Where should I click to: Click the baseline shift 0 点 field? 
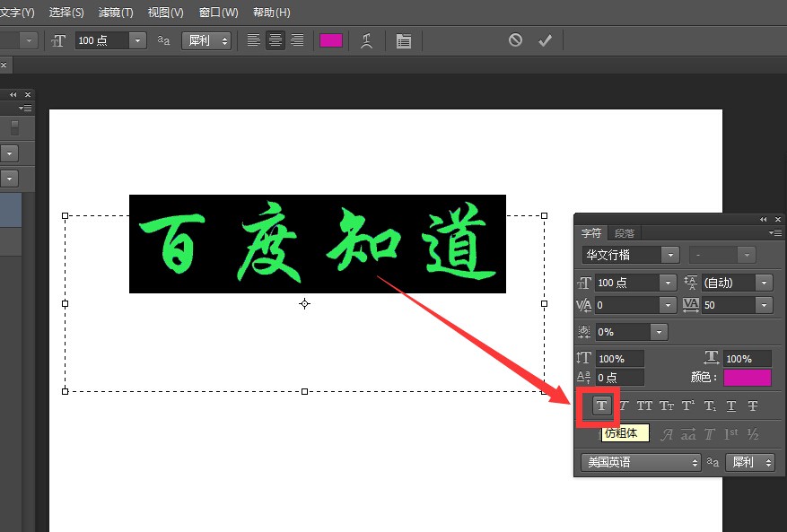click(x=620, y=378)
